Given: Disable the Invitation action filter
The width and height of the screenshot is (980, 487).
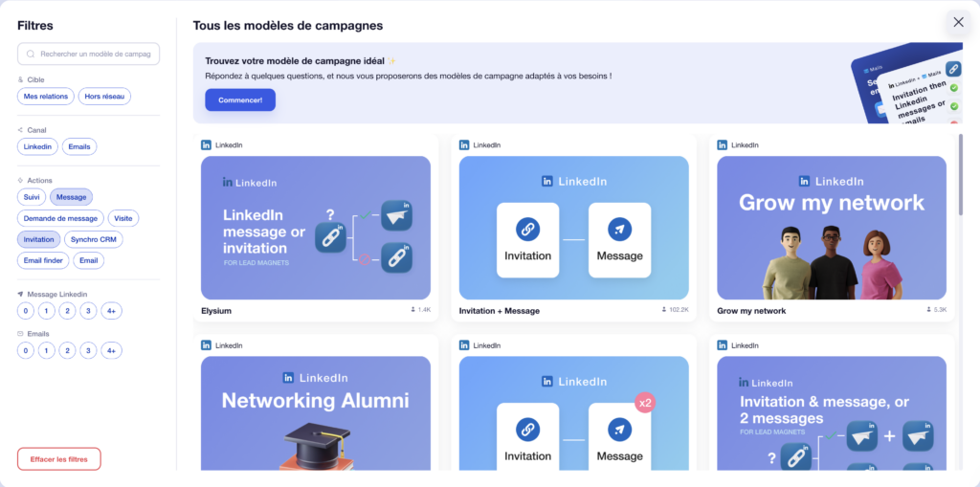Looking at the screenshot, I should coord(39,239).
